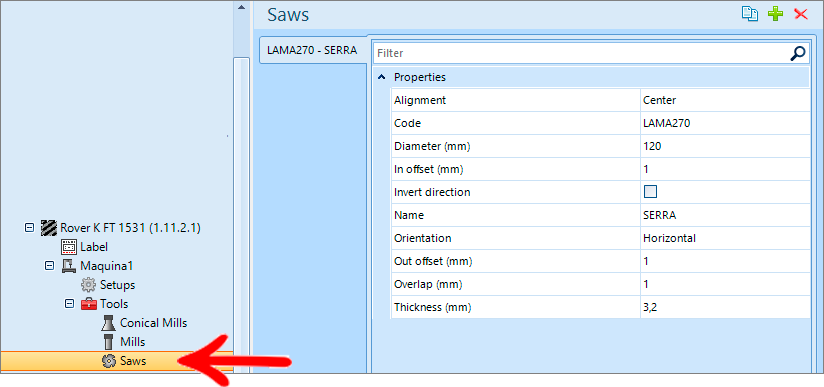
Task: Click the Rover K FT 1531 machine icon
Action: pos(49,228)
